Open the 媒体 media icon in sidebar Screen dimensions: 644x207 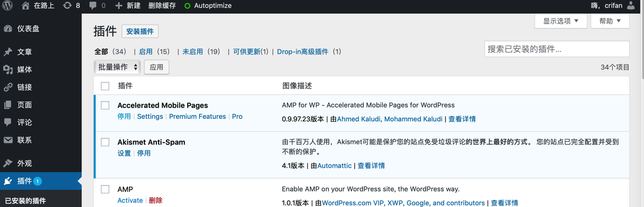[8, 70]
